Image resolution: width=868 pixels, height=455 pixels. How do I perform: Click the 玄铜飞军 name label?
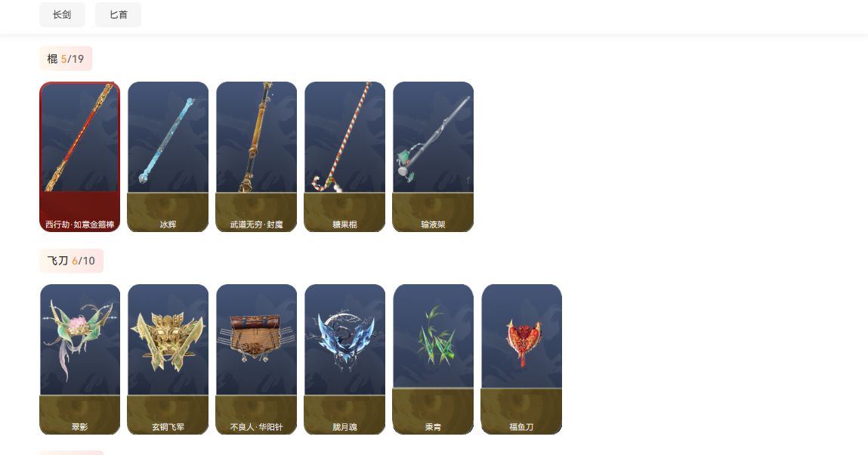168,427
